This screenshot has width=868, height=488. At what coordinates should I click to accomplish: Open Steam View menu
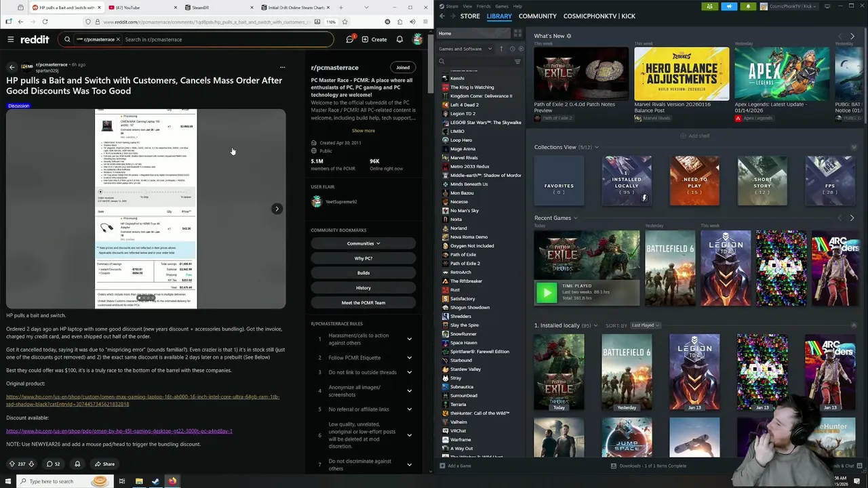coord(467,6)
